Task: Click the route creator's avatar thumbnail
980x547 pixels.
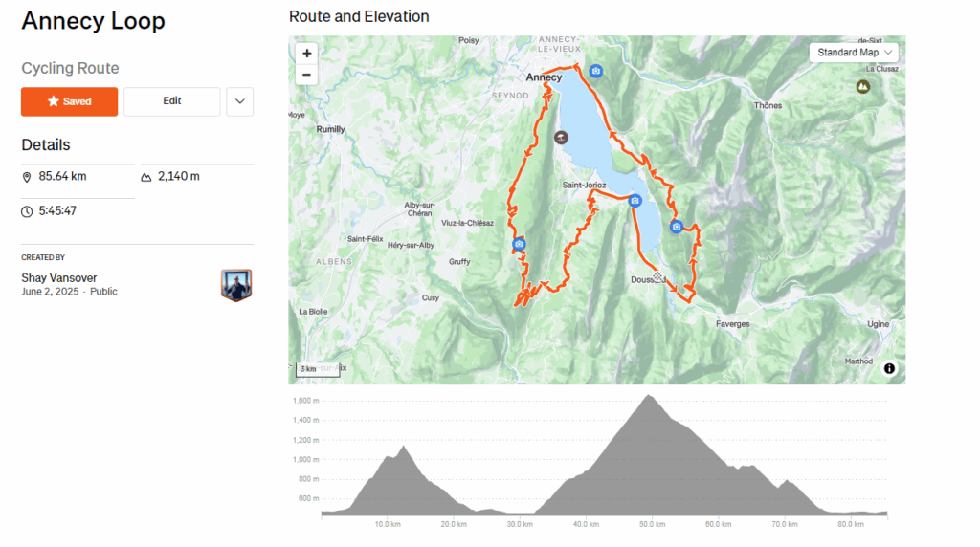Action: click(x=236, y=284)
